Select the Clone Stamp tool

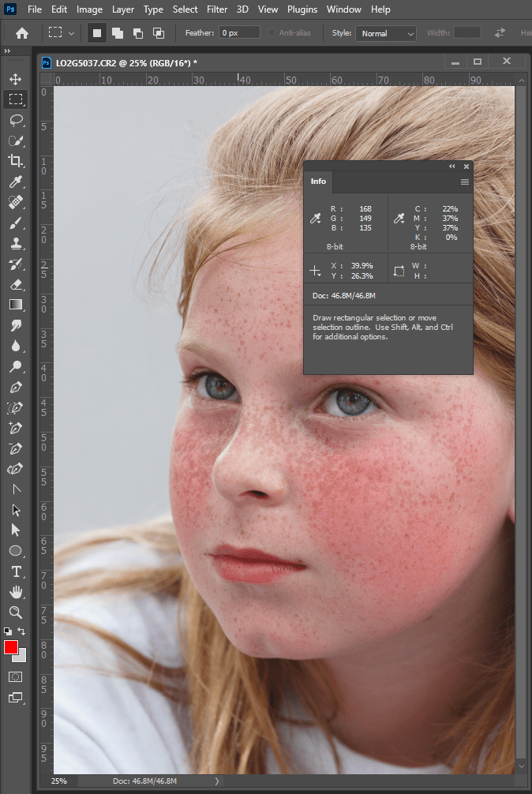(x=16, y=243)
